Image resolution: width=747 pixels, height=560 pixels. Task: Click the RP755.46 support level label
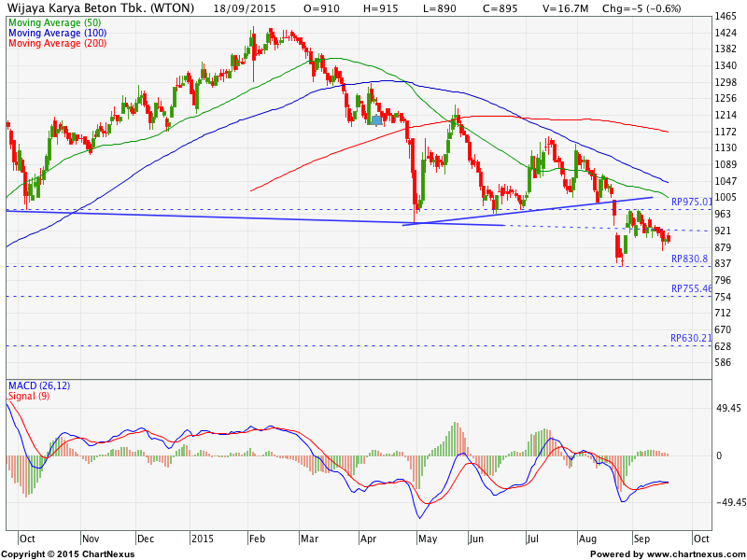pos(691,288)
